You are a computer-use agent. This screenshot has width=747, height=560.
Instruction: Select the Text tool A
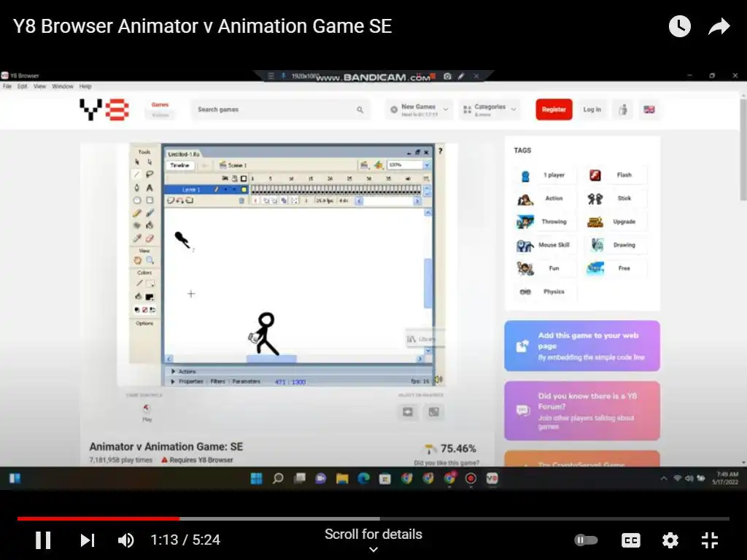[150, 187]
